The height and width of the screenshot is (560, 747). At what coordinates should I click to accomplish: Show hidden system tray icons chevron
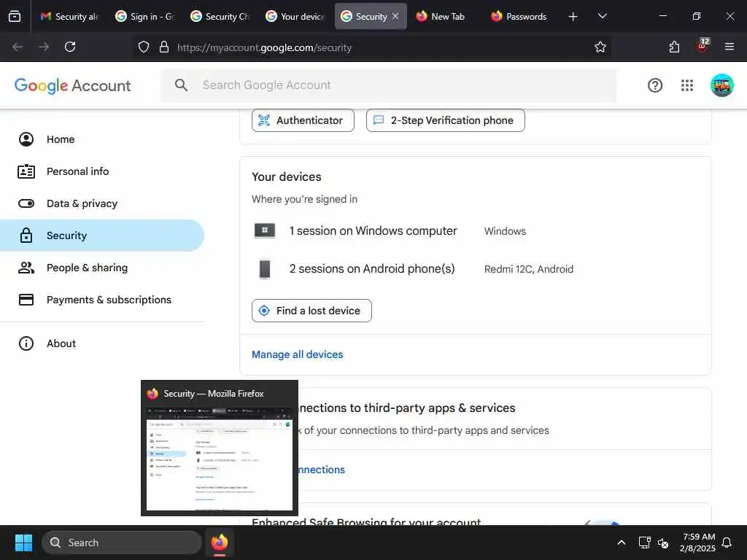(622, 542)
